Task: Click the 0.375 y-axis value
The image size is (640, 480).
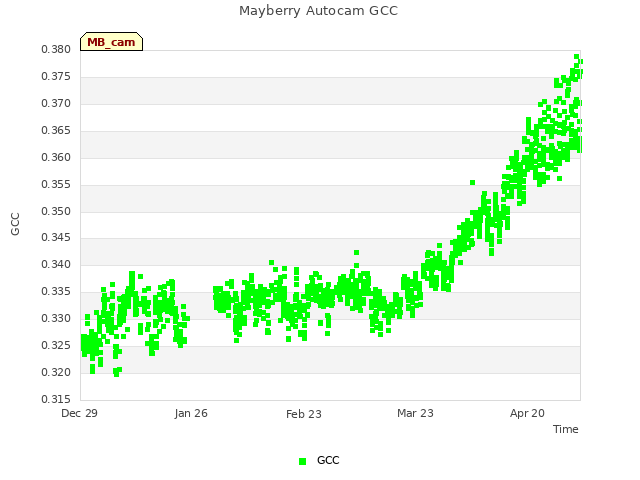Action: pos(56,76)
